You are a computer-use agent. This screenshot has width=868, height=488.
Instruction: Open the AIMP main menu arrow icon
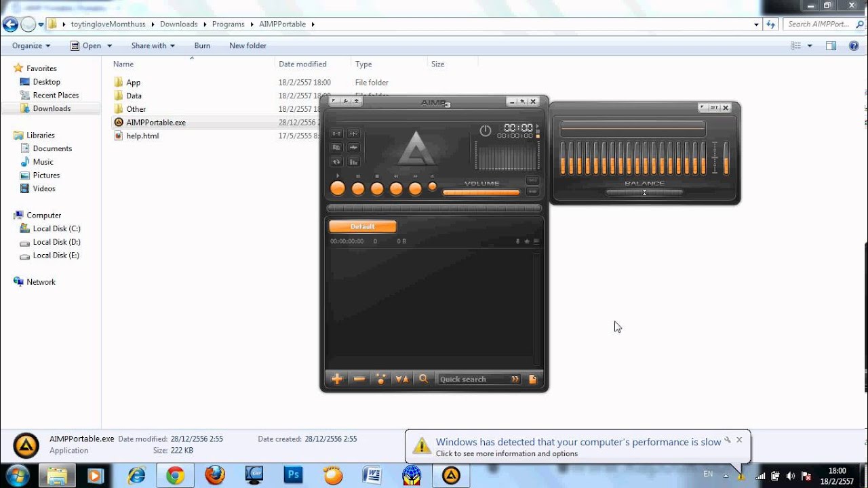pyautogui.click(x=334, y=102)
